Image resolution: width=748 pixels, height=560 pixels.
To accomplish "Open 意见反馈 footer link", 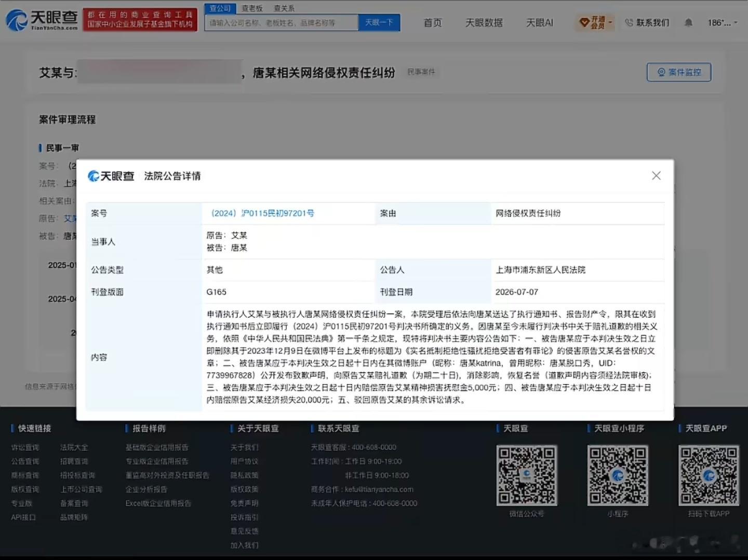I will (244, 531).
